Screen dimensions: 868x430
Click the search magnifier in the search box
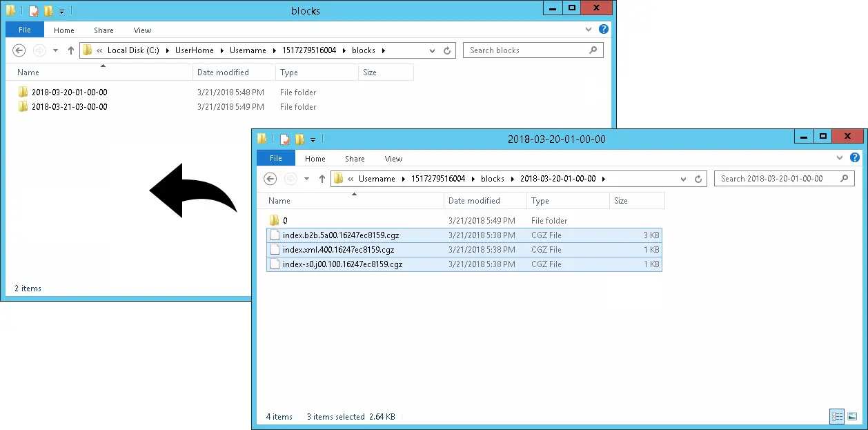pos(593,50)
